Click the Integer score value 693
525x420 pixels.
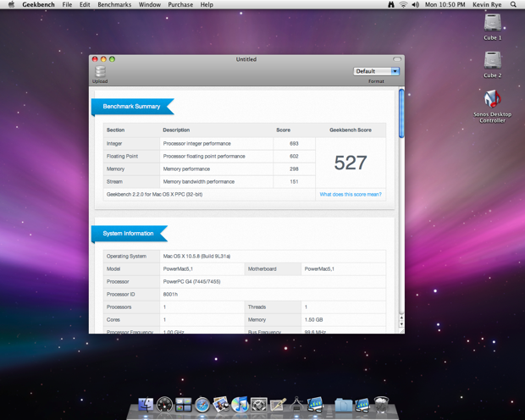pos(294,143)
